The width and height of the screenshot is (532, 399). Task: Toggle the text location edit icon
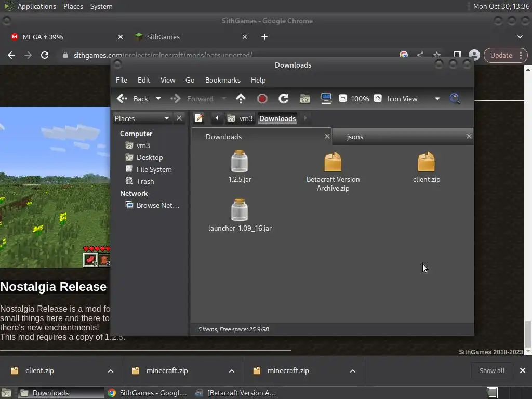pos(199,118)
